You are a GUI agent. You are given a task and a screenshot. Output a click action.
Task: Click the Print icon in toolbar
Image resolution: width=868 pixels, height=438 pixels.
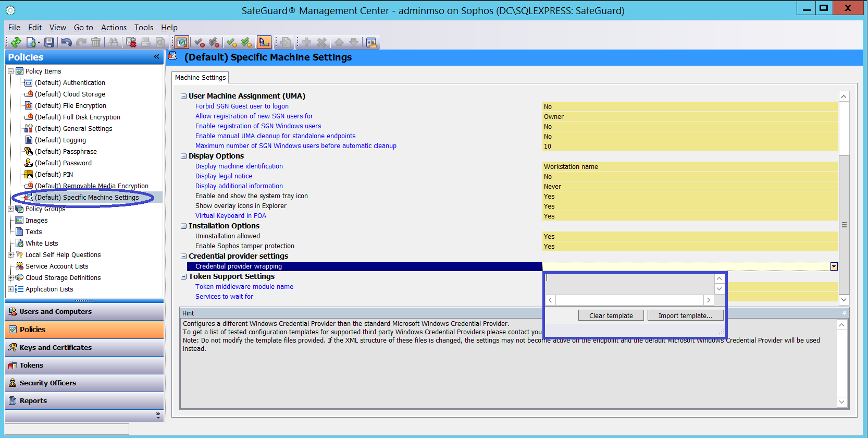coord(146,42)
